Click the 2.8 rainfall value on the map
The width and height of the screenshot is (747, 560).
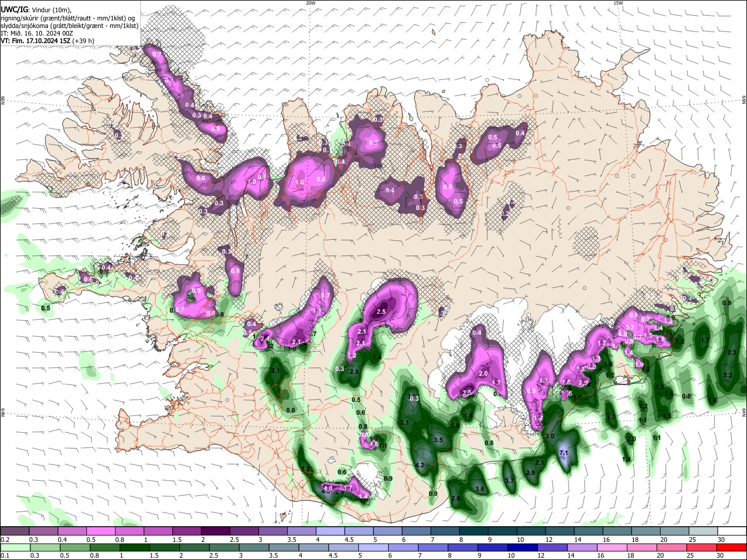pos(354,372)
